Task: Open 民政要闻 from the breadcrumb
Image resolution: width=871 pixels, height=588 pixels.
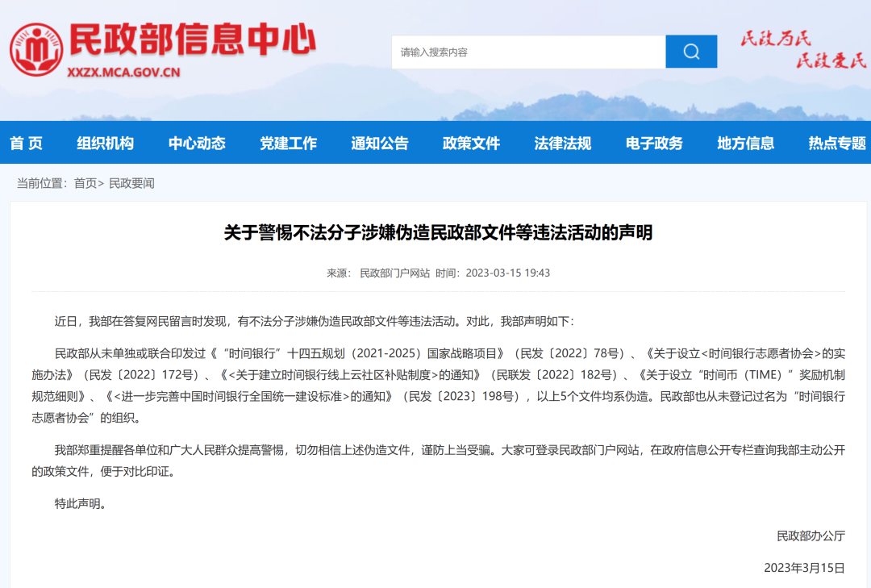Action: (x=133, y=183)
